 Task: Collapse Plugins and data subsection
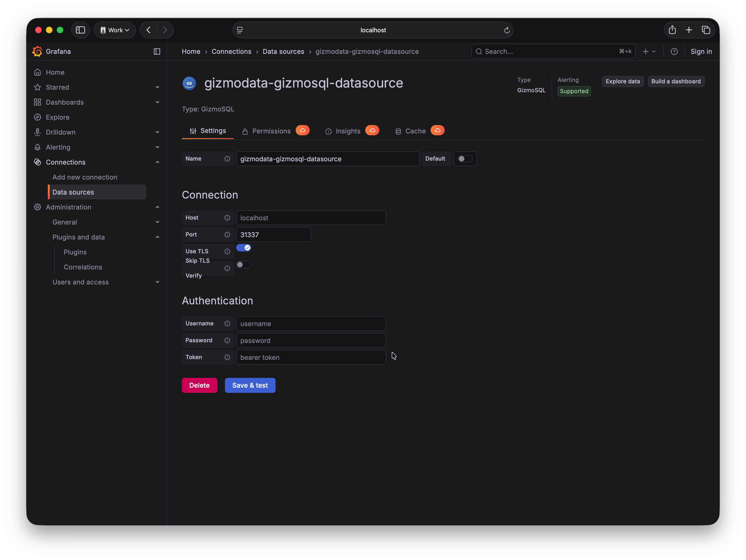click(157, 237)
